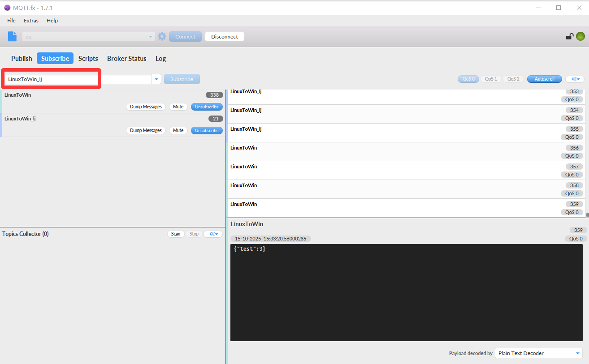This screenshot has width=589, height=364.
Task: Dump Messages for LinuxToWin_lj topic
Action: pos(146,130)
